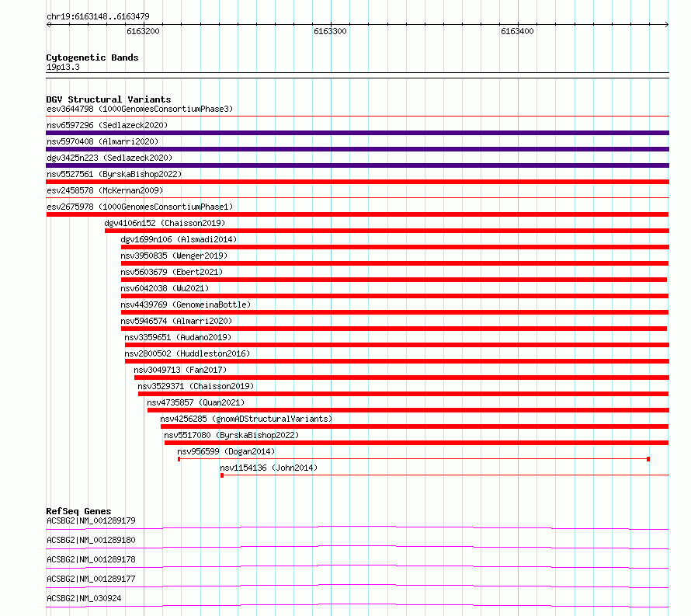The width and height of the screenshot is (691, 616).
Task: Select variant nsv4256285 (gnomADStructuralVariants) label
Action: [x=246, y=419]
